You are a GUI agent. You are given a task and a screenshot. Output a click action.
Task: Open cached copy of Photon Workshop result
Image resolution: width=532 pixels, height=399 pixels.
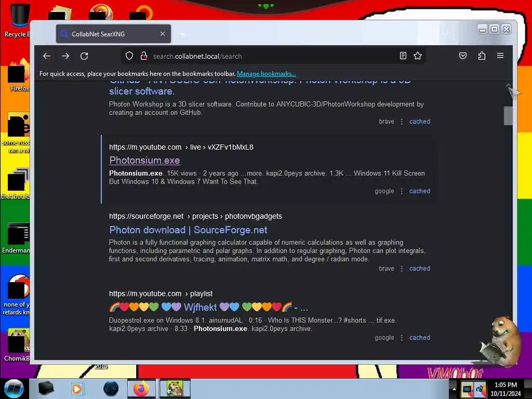click(420, 122)
